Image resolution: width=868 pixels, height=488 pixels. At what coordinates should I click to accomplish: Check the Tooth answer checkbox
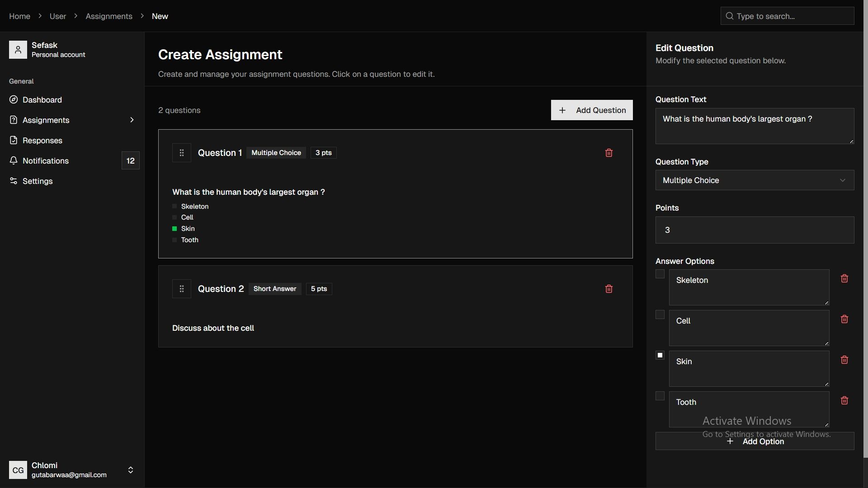pyautogui.click(x=660, y=396)
